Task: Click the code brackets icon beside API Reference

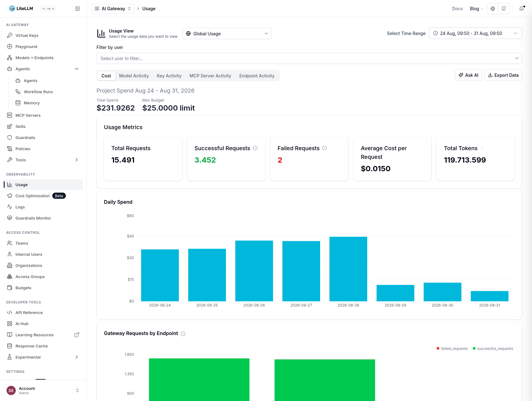Action: pyautogui.click(x=10, y=312)
